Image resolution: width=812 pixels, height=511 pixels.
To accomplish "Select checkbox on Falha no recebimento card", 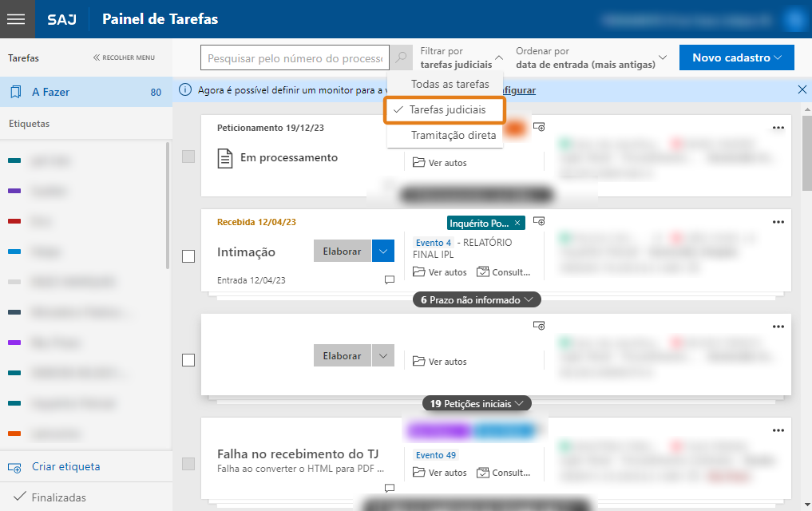I will [188, 464].
